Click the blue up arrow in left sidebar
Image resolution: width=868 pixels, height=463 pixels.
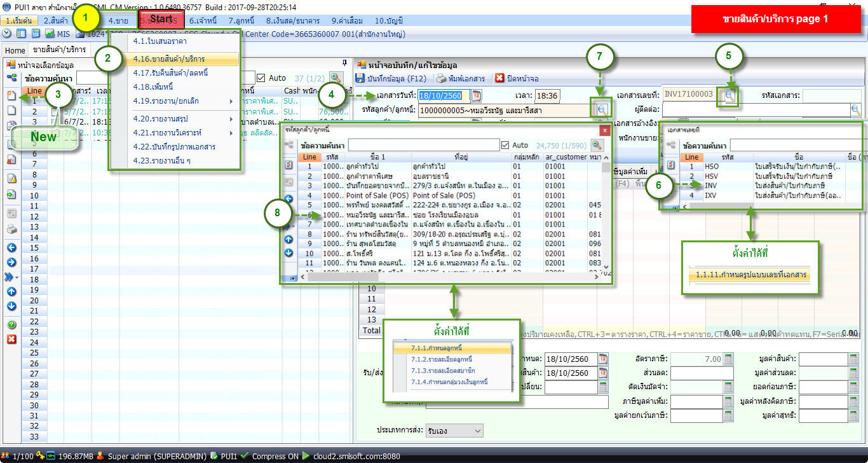(11, 292)
